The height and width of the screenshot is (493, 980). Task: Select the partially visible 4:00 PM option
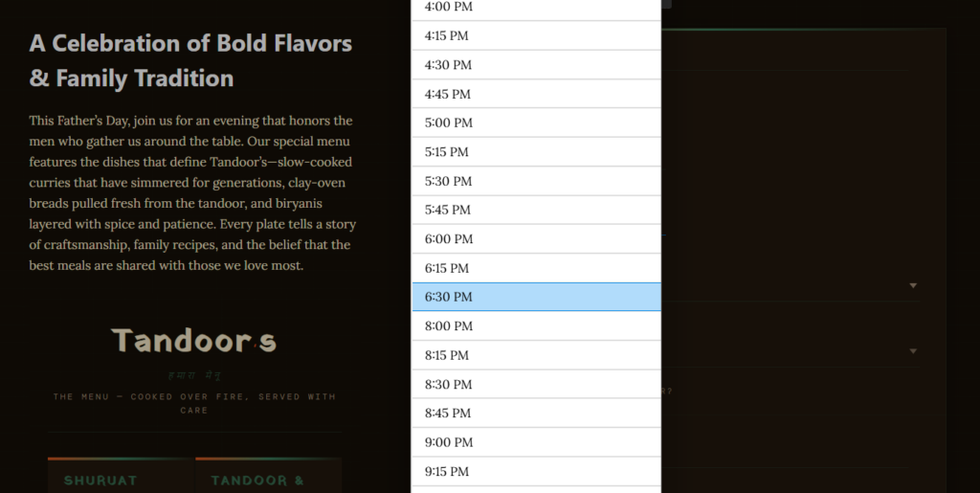click(536, 10)
